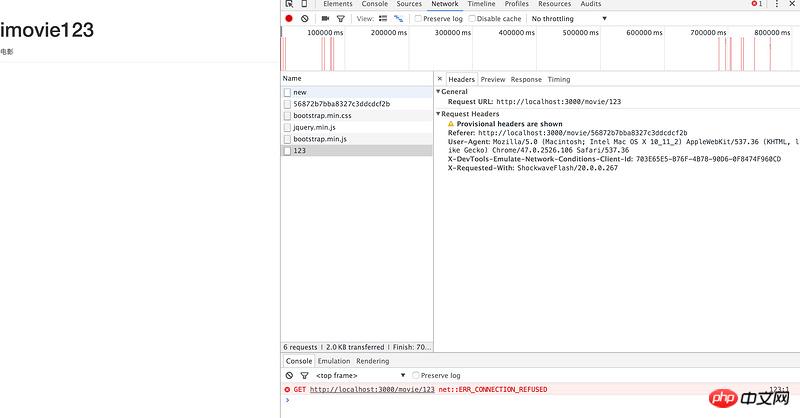
Task: Click the 500000 ms timeline marker
Action: 580,32
